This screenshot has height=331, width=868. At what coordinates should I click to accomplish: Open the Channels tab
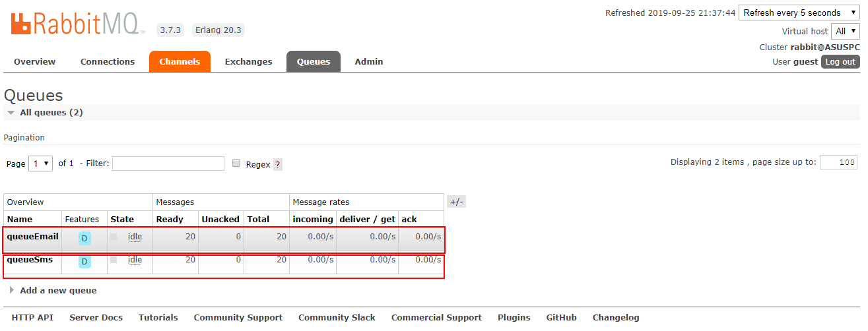[x=180, y=61]
